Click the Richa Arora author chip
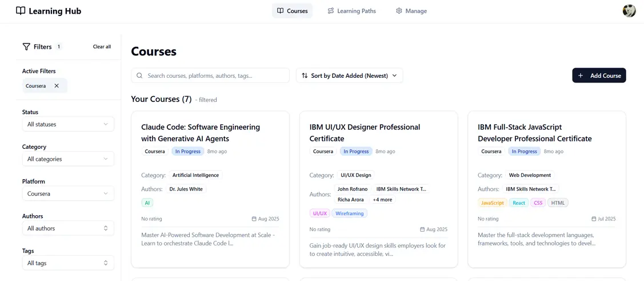This screenshot has height=281, width=644. click(351, 200)
